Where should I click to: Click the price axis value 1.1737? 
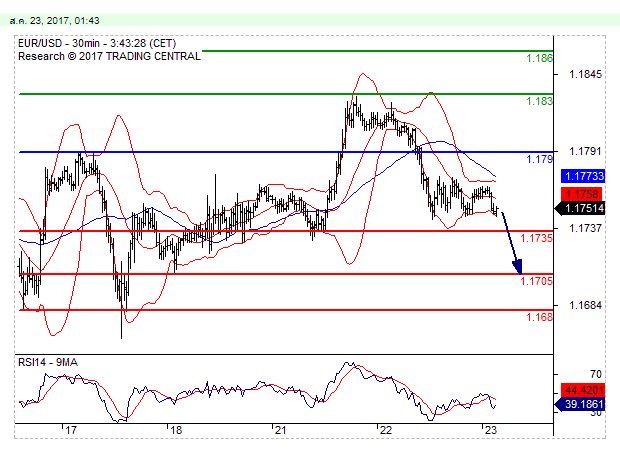[585, 228]
